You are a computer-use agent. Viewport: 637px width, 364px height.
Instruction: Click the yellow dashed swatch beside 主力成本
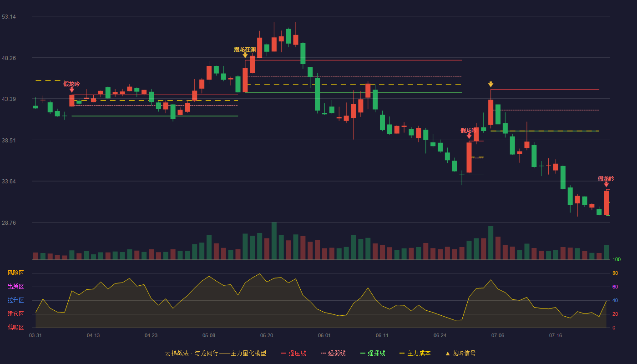pyautogui.click(x=402, y=353)
